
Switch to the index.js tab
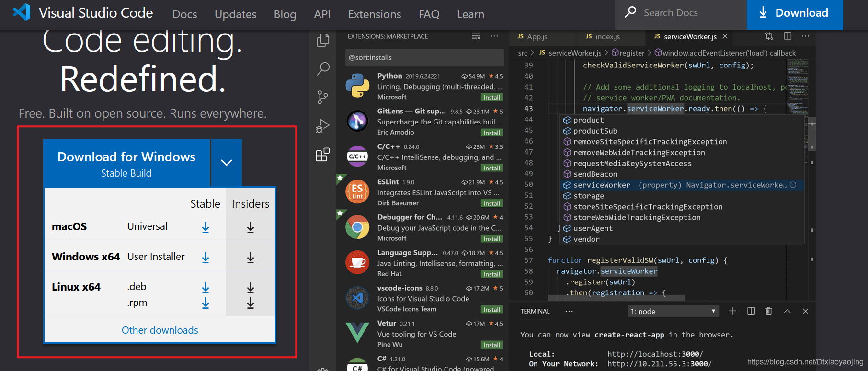point(603,36)
